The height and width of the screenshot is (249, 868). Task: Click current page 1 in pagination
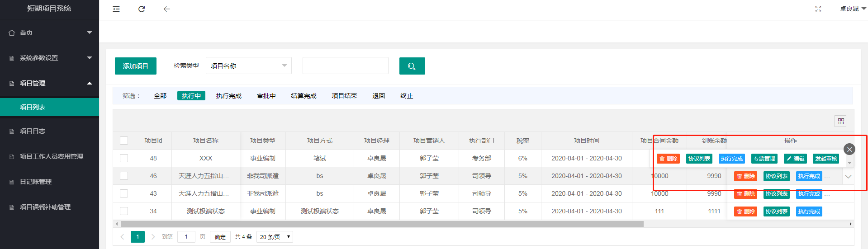[138, 237]
